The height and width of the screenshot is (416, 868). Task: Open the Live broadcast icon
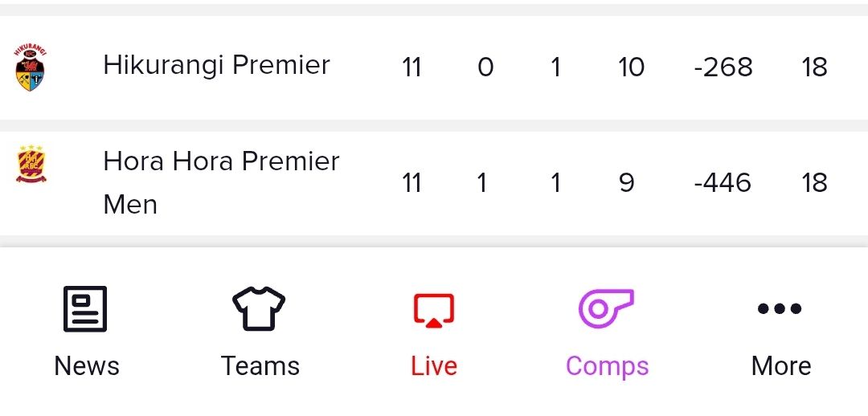coord(434,309)
